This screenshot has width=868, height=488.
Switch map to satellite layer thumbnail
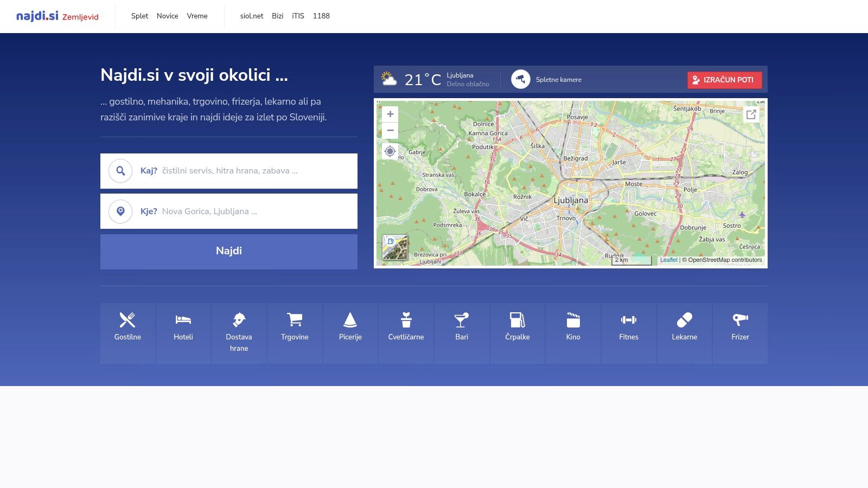(x=395, y=247)
